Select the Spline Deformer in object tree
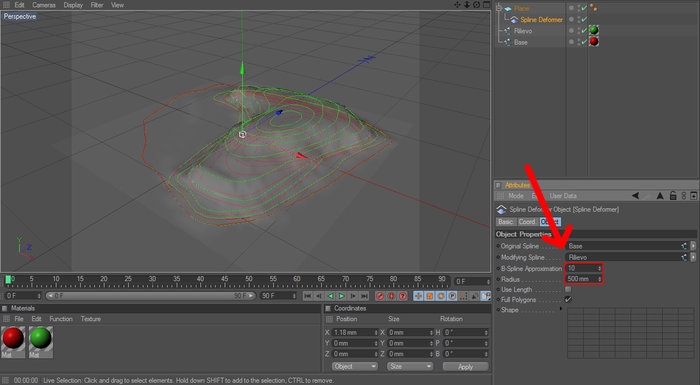700x385 pixels. point(541,20)
